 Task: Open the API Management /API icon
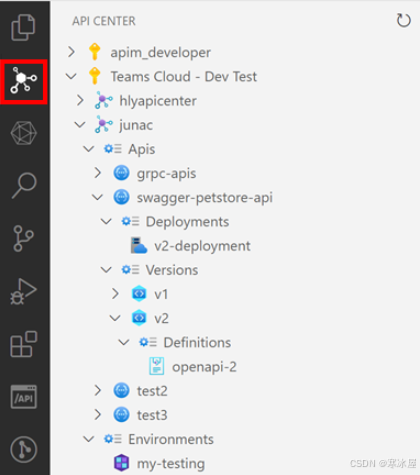(x=23, y=397)
